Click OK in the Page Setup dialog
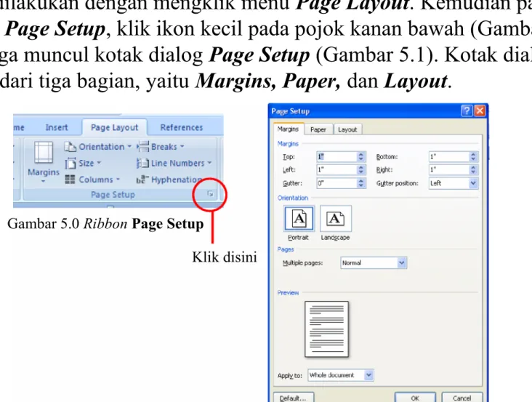 [x=415, y=398]
